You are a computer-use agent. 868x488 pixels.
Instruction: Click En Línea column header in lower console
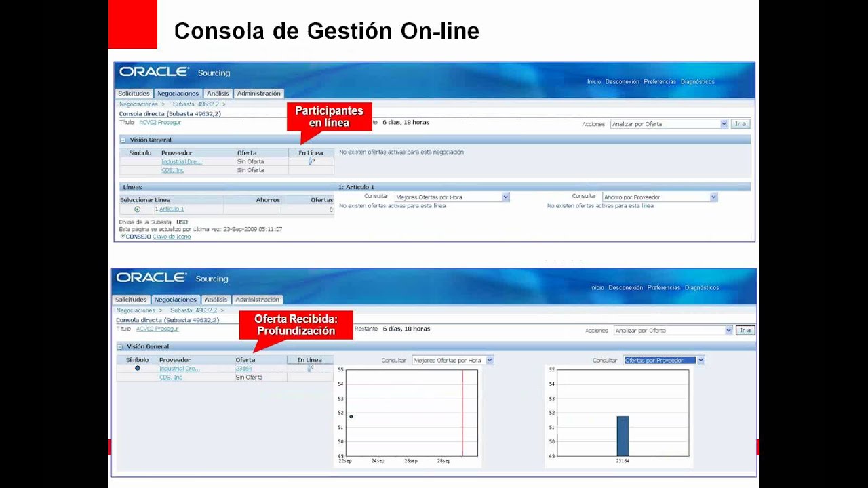point(309,360)
